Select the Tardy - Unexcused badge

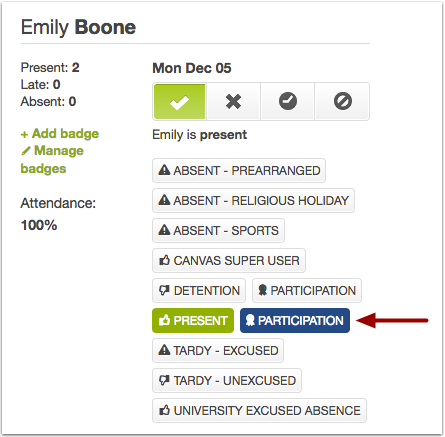click(227, 380)
